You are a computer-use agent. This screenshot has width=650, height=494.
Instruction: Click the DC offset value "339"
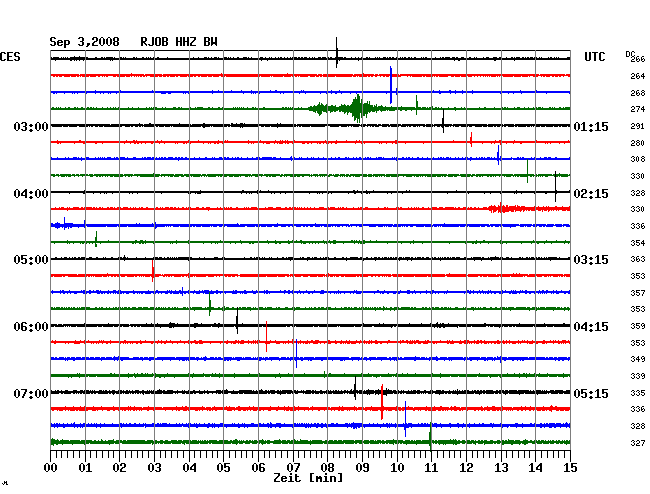(638, 376)
